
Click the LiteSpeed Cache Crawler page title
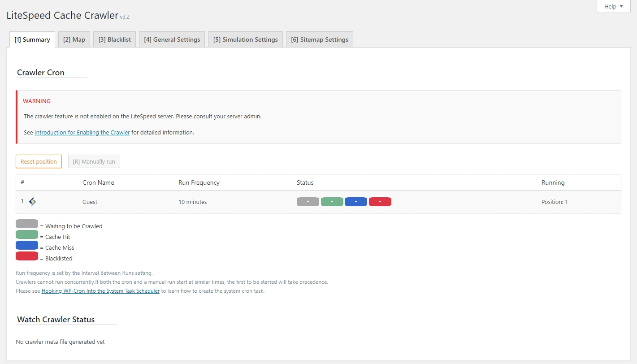(x=62, y=15)
